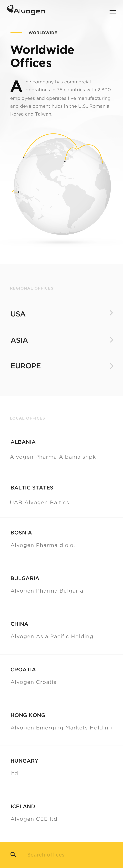The width and height of the screenshot is (123, 868).
Task: Click the globe marker over Europe
Action: click(x=102, y=164)
